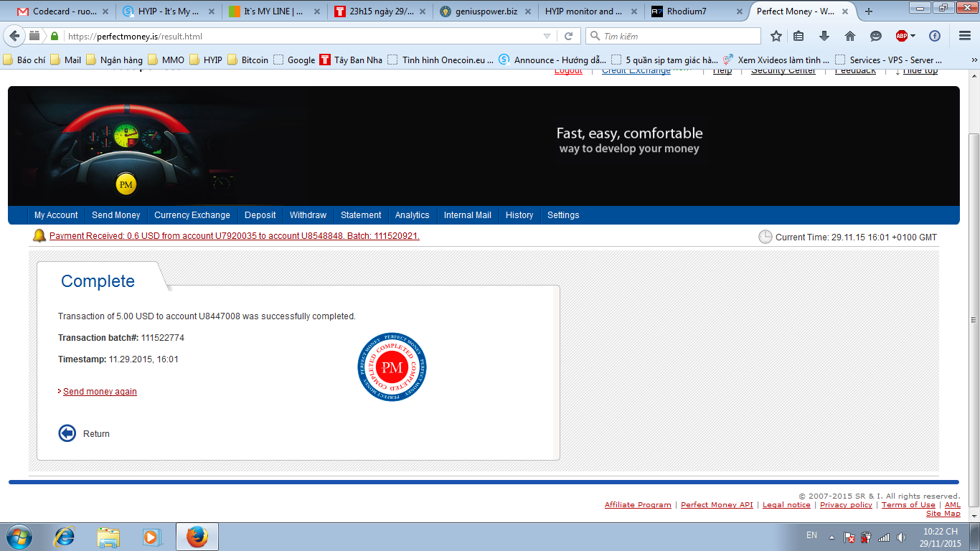This screenshot has height=551, width=980.
Task: Click the network signal tray icon
Action: [x=884, y=537]
